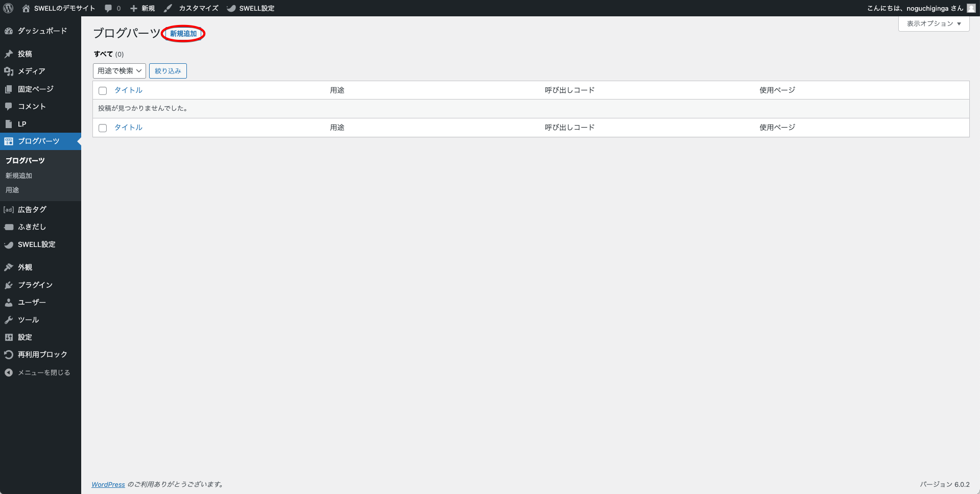Click the Plugins plug icon

(x=9, y=285)
